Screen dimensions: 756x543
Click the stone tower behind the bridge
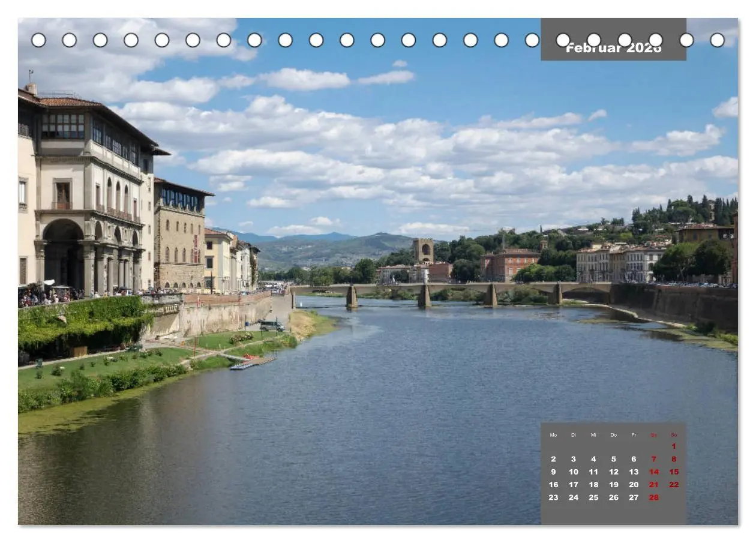(x=423, y=250)
